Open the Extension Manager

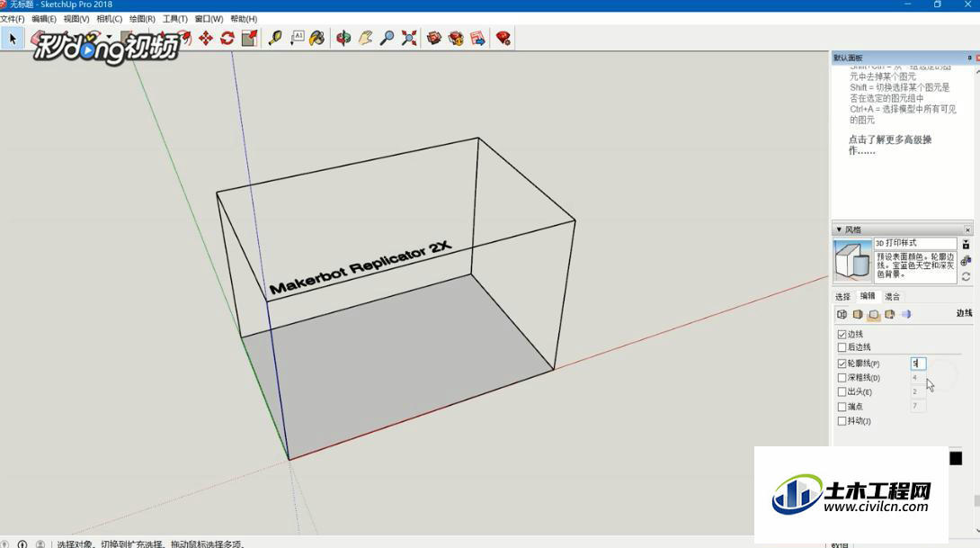pyautogui.click(x=503, y=39)
